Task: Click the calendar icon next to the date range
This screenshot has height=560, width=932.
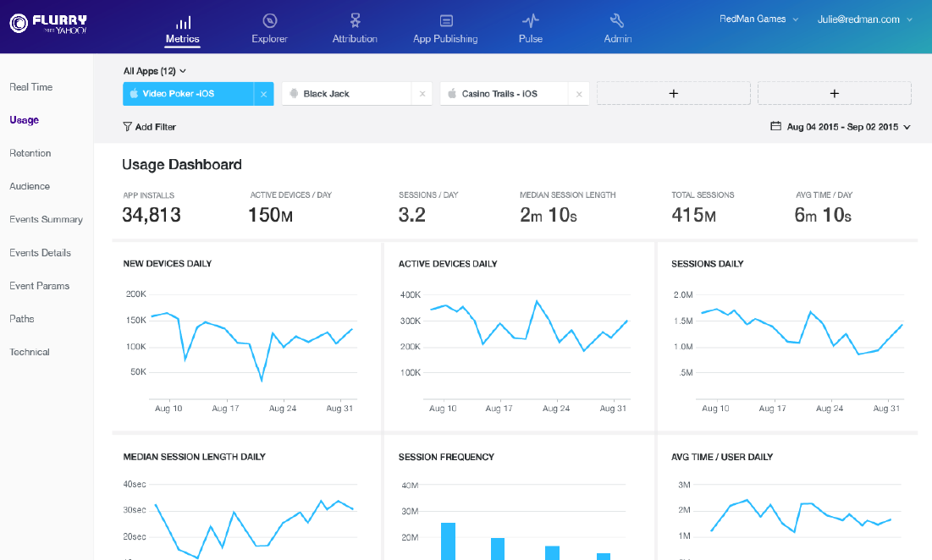Action: (x=775, y=125)
